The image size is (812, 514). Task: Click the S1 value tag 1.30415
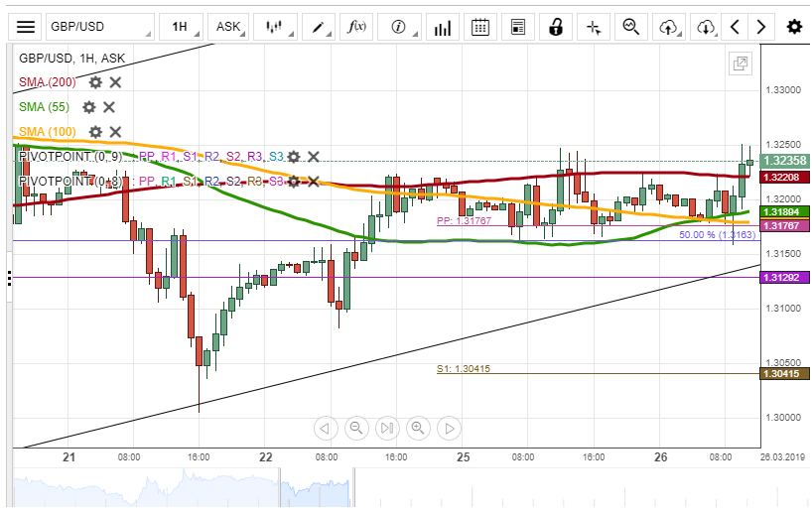[784, 374]
